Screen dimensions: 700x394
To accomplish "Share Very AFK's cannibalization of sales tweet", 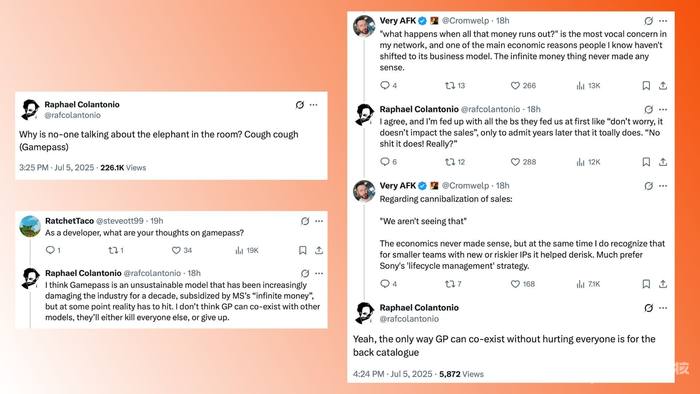I will click(x=663, y=284).
